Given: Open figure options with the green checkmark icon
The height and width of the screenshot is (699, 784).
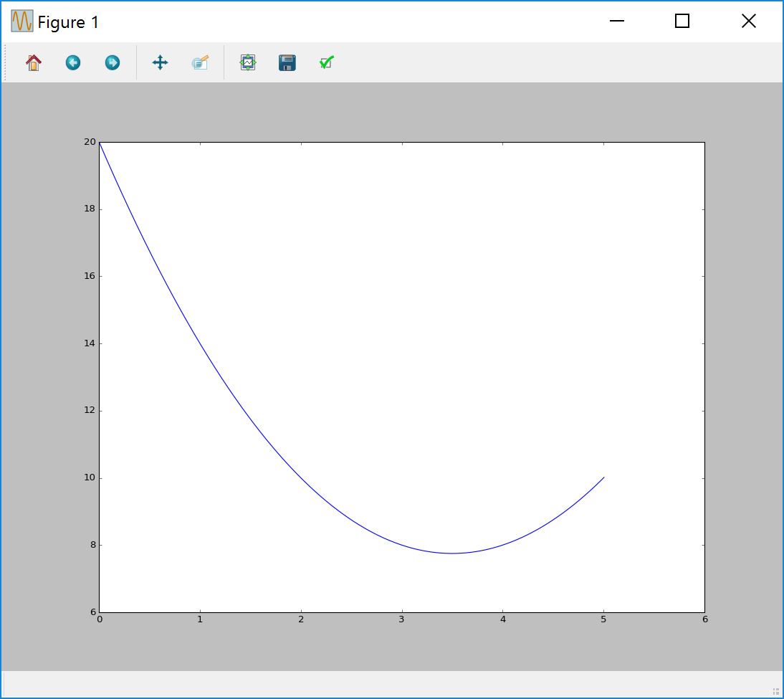Looking at the screenshot, I should [327, 62].
